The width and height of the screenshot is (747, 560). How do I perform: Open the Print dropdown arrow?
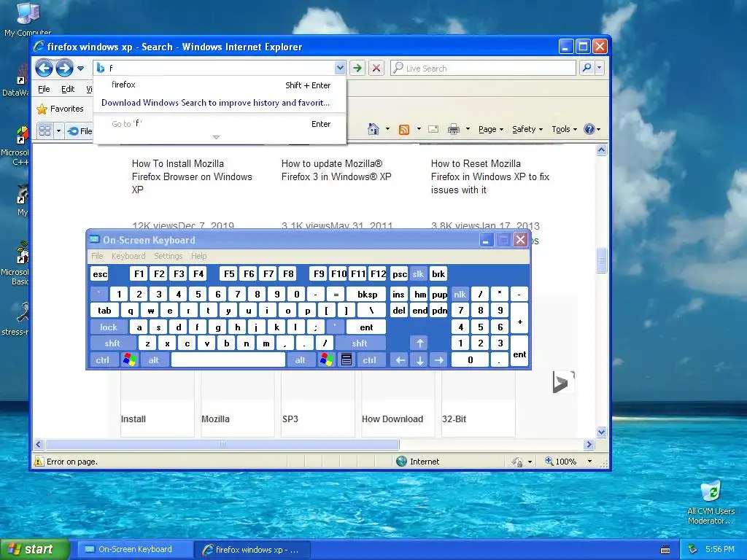[468, 129]
